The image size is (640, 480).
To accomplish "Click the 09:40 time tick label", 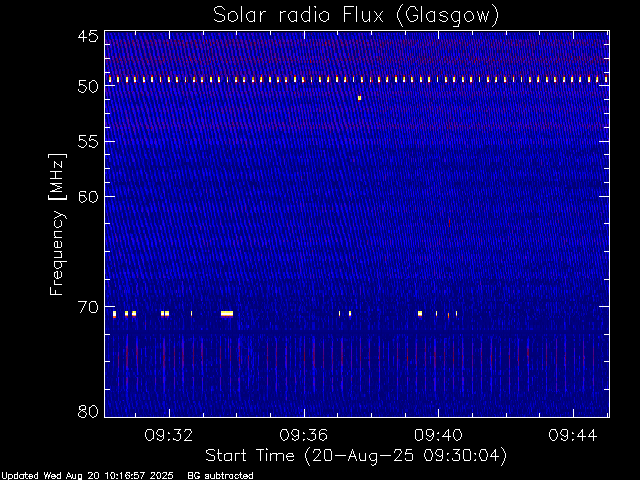I will coord(438,435).
